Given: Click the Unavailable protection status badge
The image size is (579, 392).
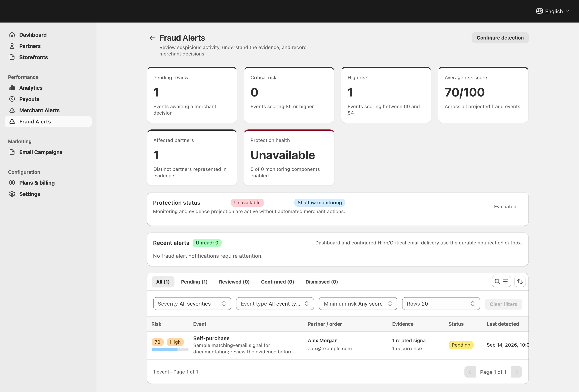Looking at the screenshot, I should click(247, 202).
